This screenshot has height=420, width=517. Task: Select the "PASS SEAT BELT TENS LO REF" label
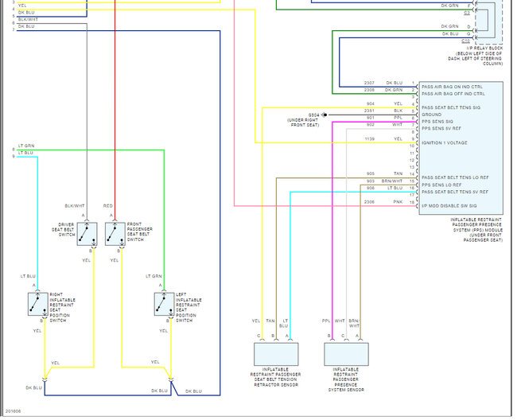pos(455,177)
